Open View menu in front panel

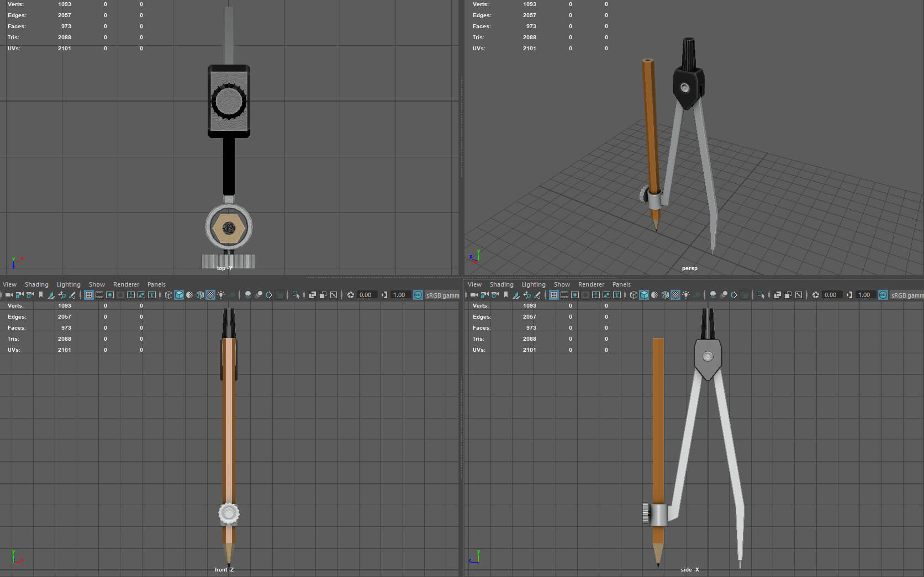coord(9,284)
